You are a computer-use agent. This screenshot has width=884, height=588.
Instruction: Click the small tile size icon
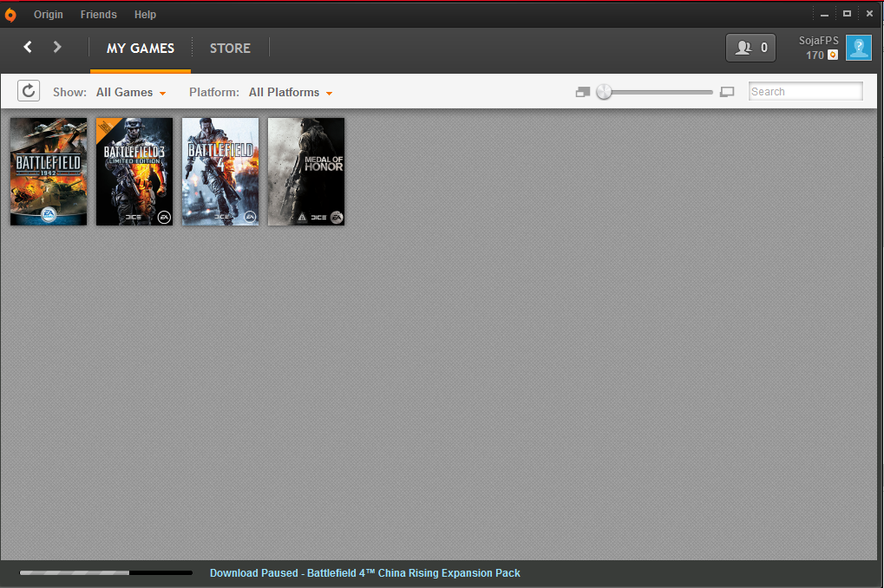pyautogui.click(x=583, y=92)
